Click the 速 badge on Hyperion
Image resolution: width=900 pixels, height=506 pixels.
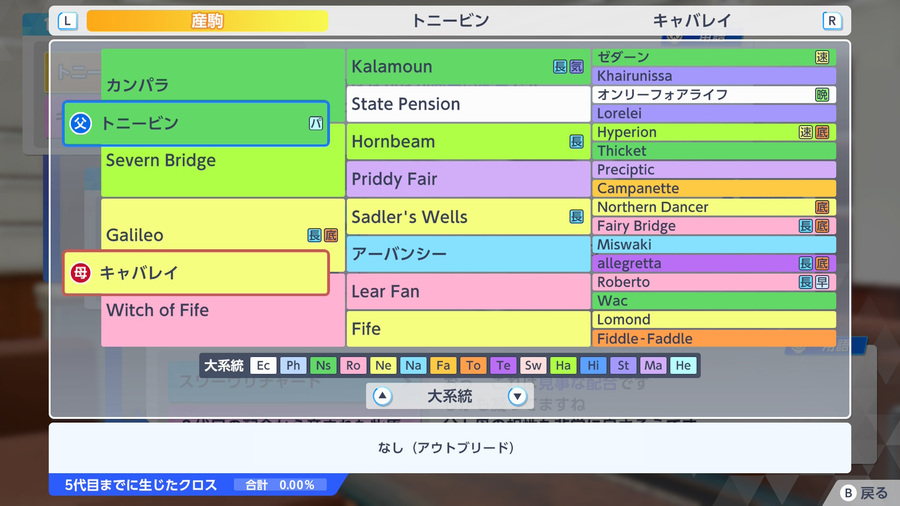[805, 132]
